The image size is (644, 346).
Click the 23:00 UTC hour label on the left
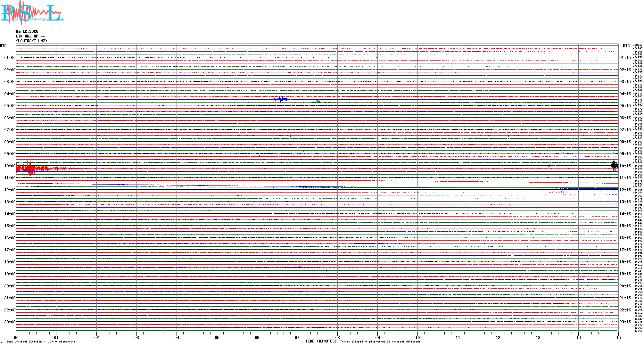pyautogui.click(x=10, y=322)
